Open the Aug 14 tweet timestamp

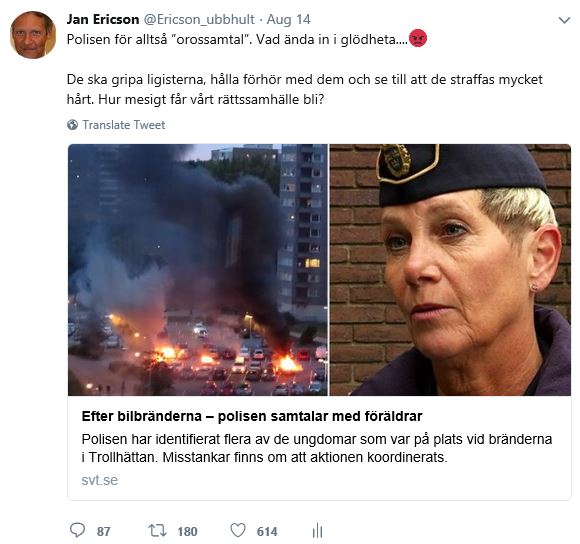[289, 19]
